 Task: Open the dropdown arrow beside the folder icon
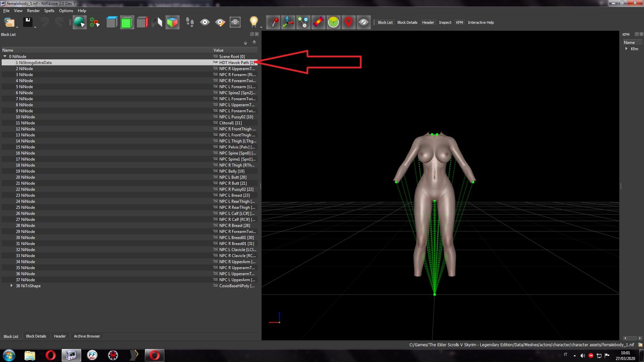(x=17, y=27)
